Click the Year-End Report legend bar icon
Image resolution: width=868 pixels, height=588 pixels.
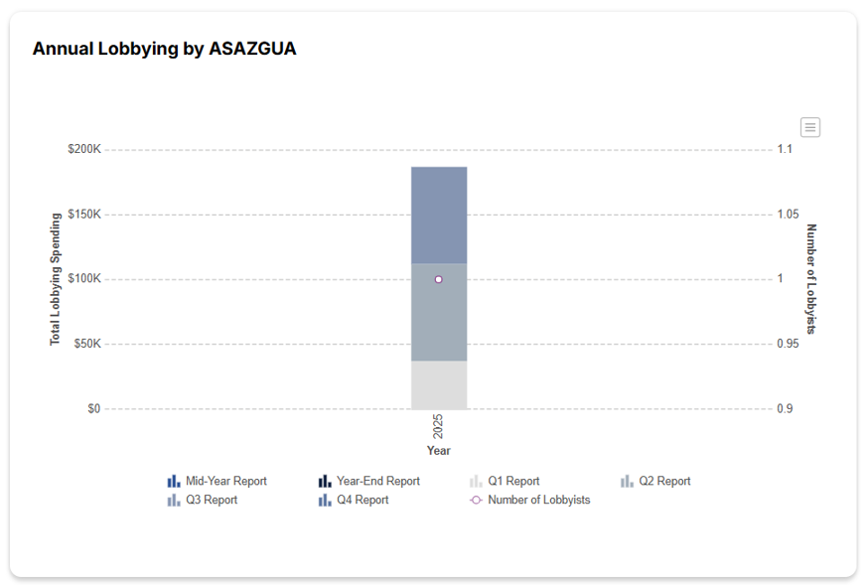(325, 481)
